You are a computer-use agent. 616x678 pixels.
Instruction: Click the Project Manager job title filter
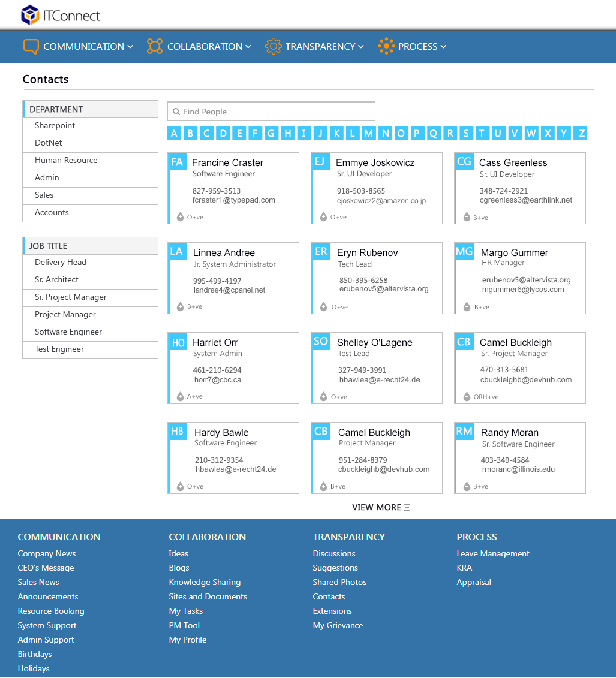(91, 314)
